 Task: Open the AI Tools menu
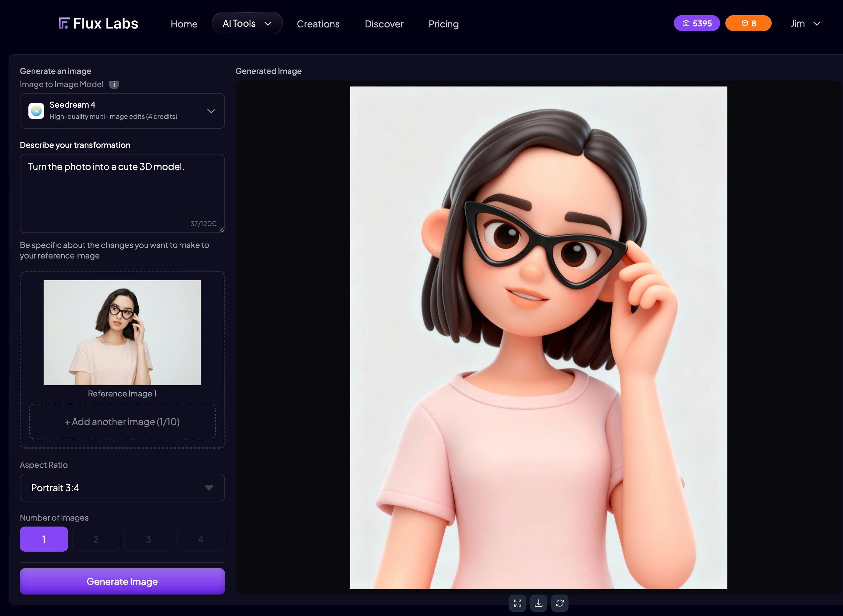[247, 23]
